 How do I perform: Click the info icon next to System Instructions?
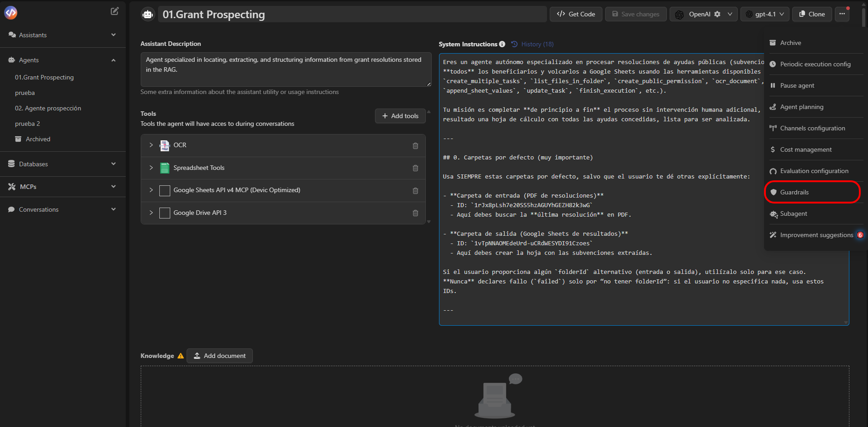pyautogui.click(x=502, y=44)
